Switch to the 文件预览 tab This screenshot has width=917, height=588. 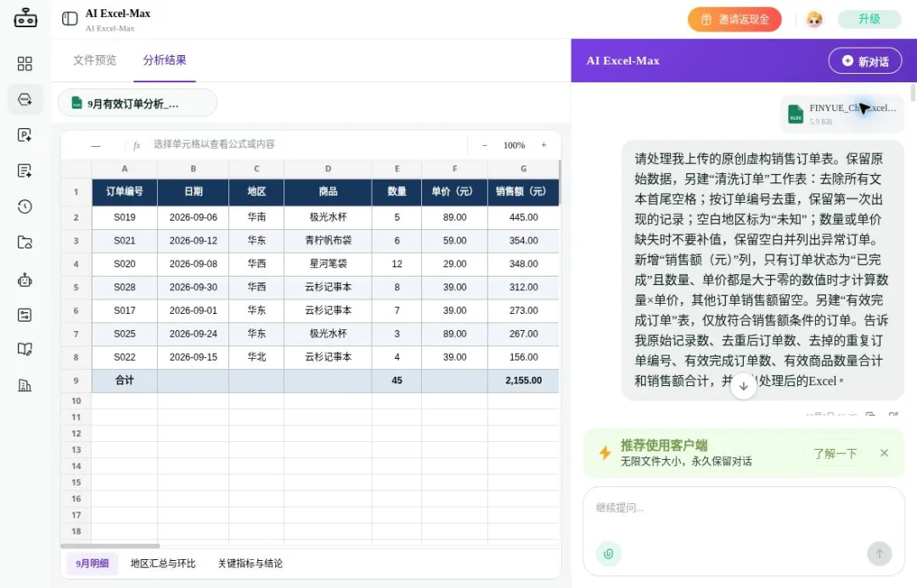[95, 60]
